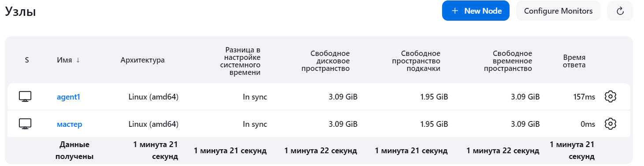Open the agent1 node link
This screenshot has width=644, height=166.
[x=68, y=97]
